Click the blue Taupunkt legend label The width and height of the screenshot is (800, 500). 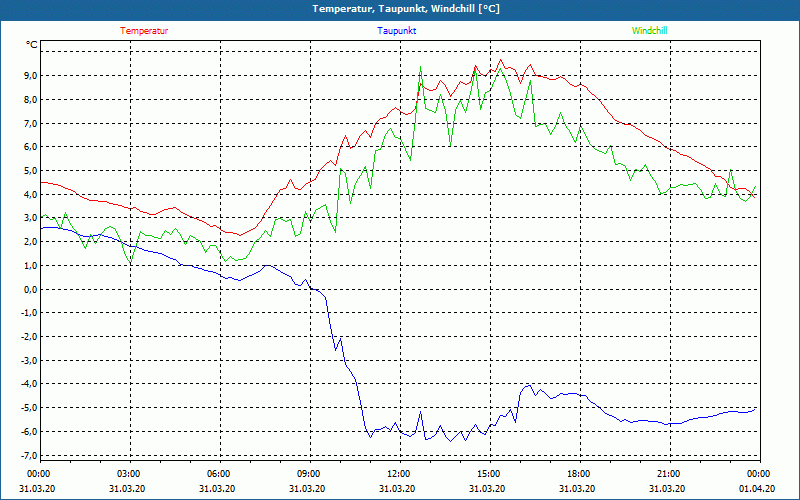pos(396,31)
